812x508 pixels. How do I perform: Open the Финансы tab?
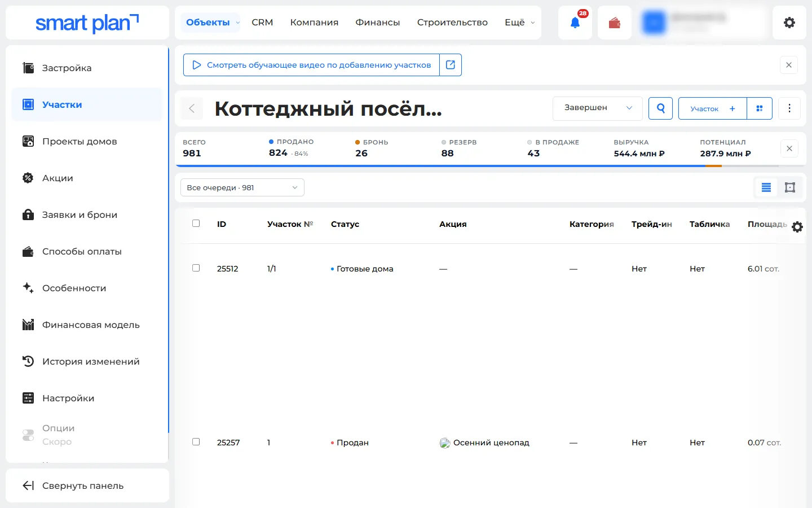[378, 23]
